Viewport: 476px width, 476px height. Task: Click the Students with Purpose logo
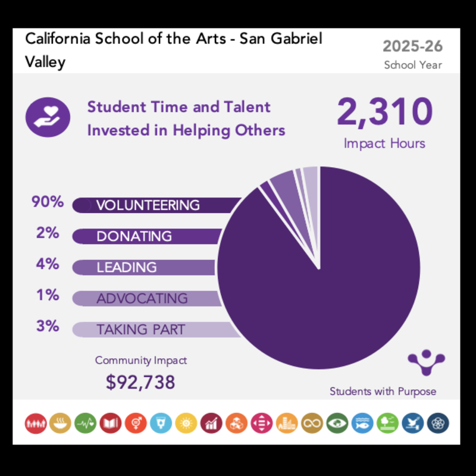click(x=426, y=362)
